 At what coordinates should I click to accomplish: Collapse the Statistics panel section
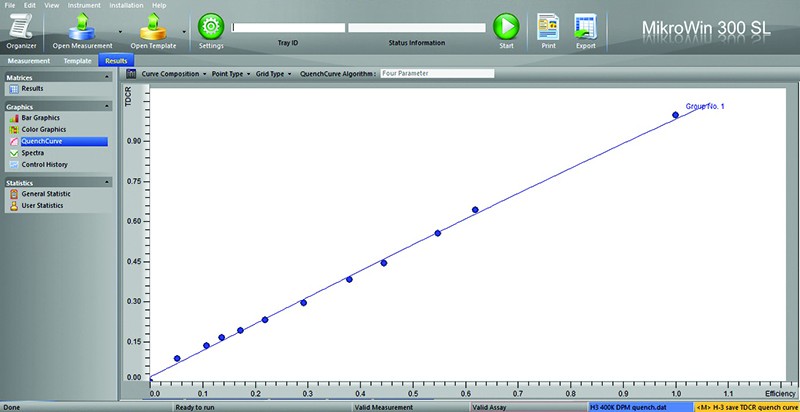point(106,182)
